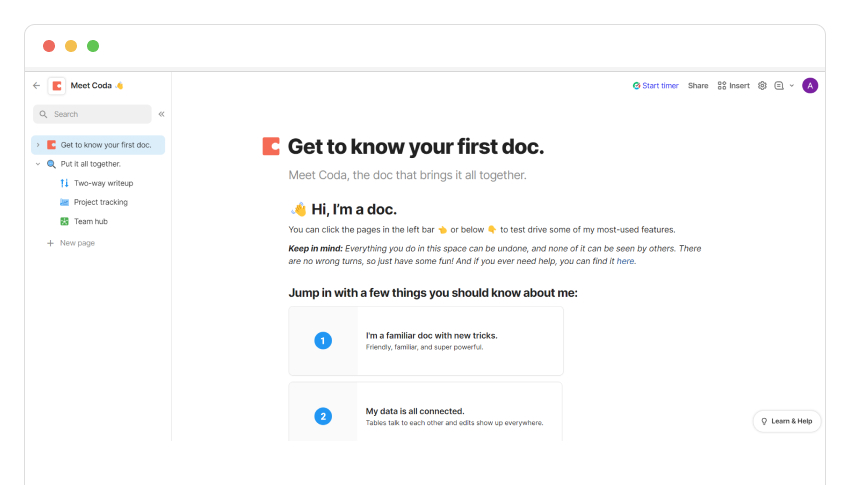Click the Project tracking page icon
This screenshot has width=851, height=485.
tap(65, 202)
